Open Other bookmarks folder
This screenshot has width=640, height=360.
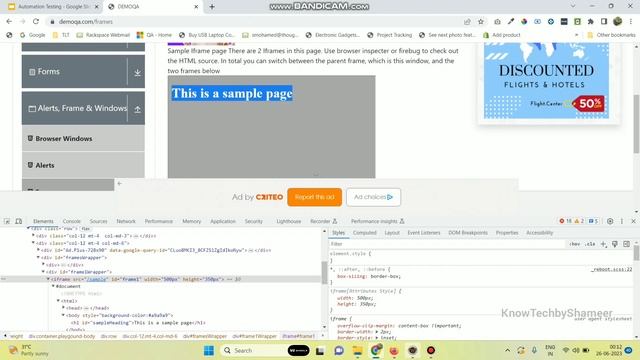pos(611,35)
